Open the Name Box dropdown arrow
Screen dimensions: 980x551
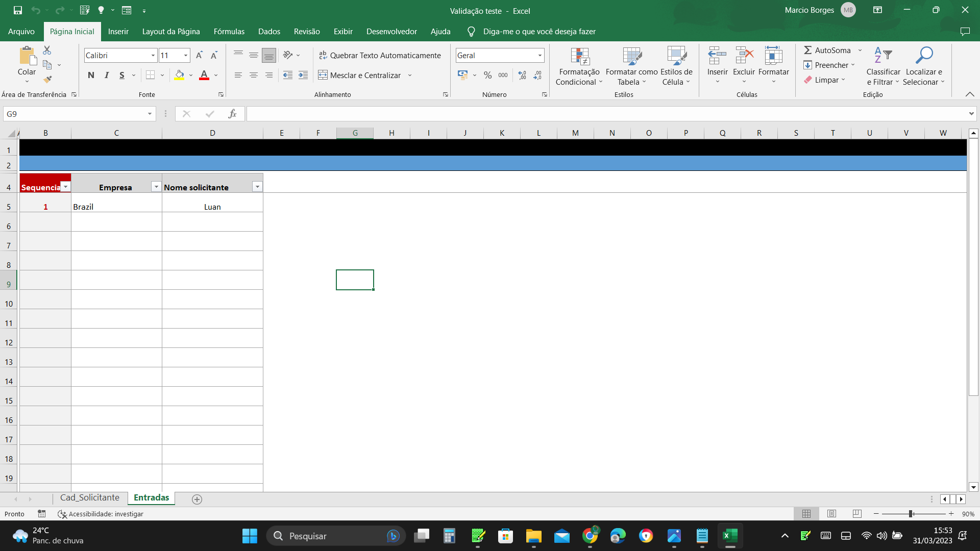[150, 114]
